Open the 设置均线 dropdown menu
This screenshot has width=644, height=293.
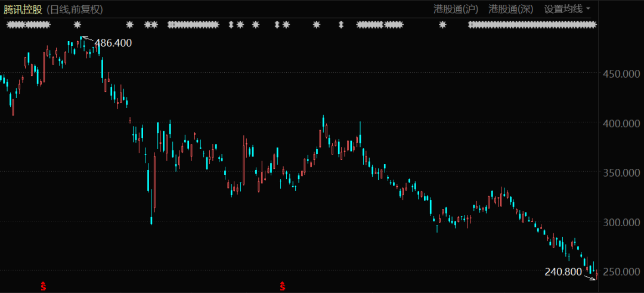[x=567, y=9]
